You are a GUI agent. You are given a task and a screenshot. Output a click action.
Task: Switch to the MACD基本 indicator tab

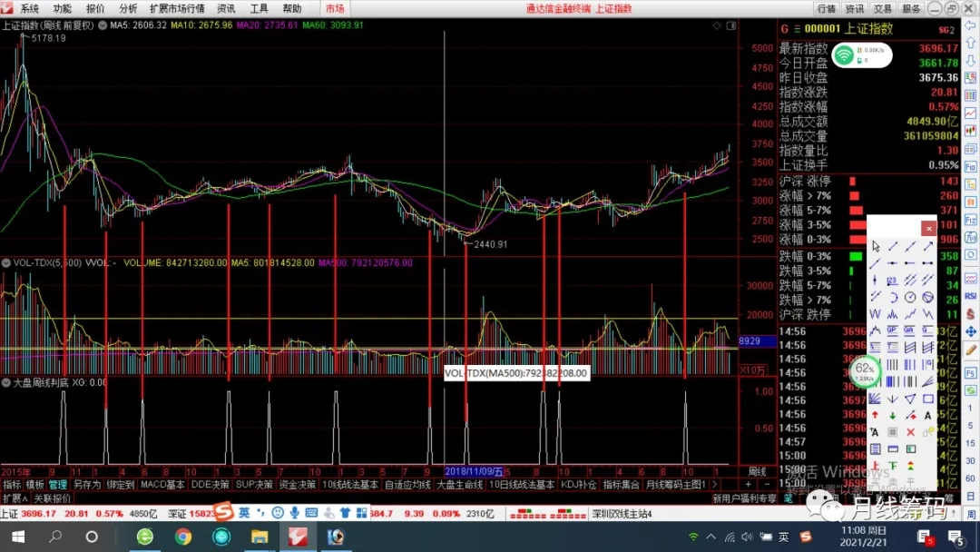[162, 485]
